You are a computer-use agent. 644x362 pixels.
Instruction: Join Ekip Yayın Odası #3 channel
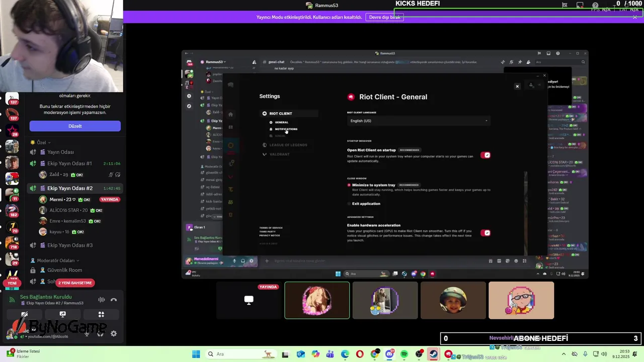tap(75, 245)
